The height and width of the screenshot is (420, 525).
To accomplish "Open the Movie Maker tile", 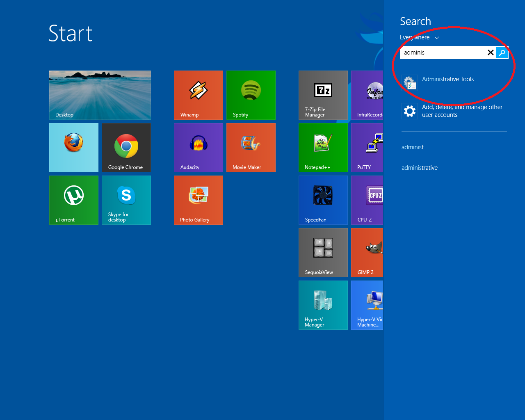I will tap(251, 148).
